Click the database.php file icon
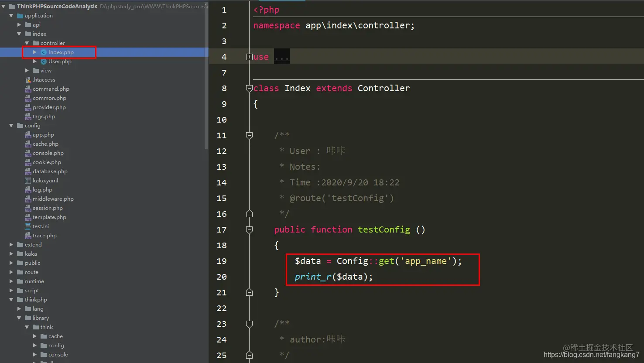The height and width of the screenshot is (363, 644). (x=28, y=171)
